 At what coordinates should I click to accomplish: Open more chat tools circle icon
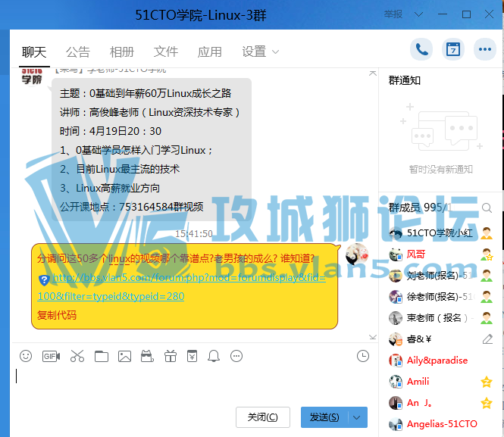(x=236, y=356)
